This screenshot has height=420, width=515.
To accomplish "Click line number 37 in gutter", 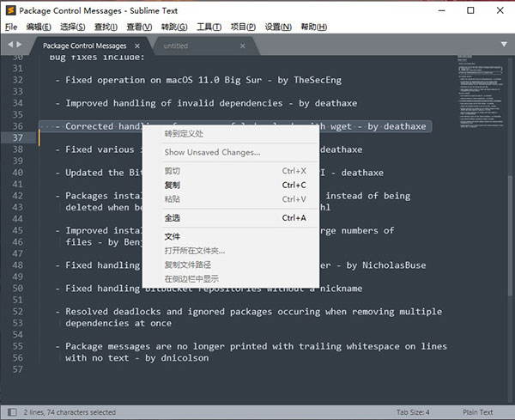I will coord(18,137).
